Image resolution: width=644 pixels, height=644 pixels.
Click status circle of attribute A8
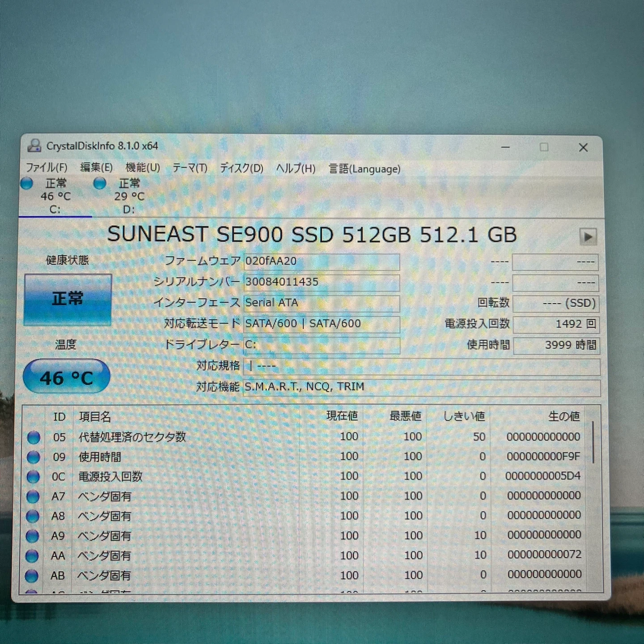point(33,516)
